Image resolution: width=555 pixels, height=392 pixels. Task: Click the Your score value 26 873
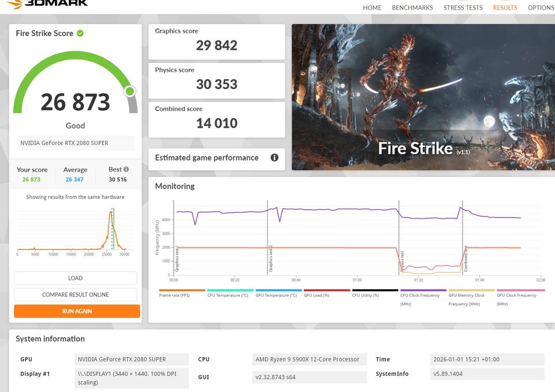tap(31, 180)
